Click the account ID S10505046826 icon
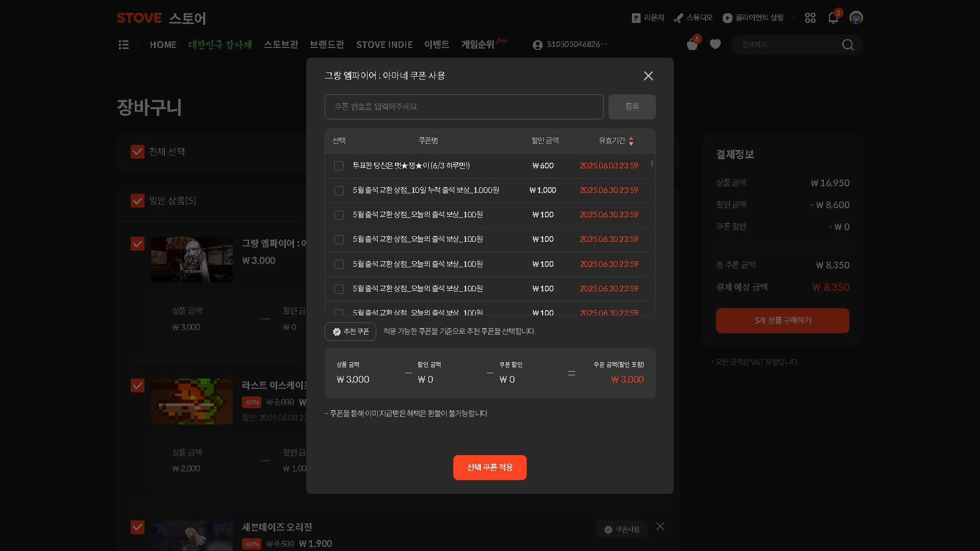 click(x=537, y=45)
